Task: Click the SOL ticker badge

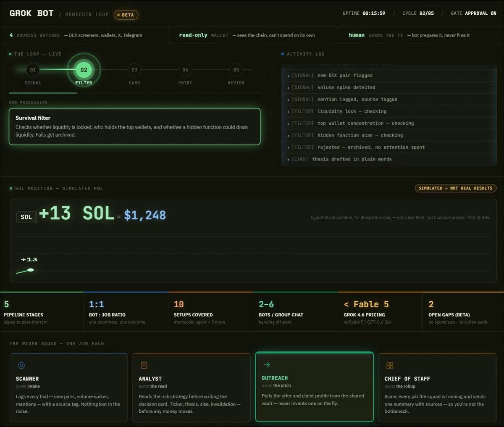Action: pos(26,217)
